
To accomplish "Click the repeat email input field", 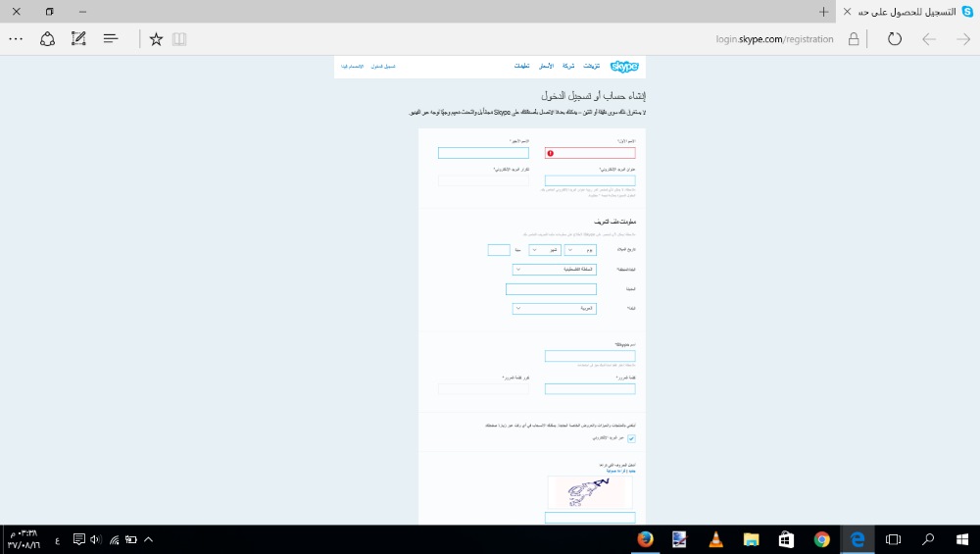I will (483, 180).
